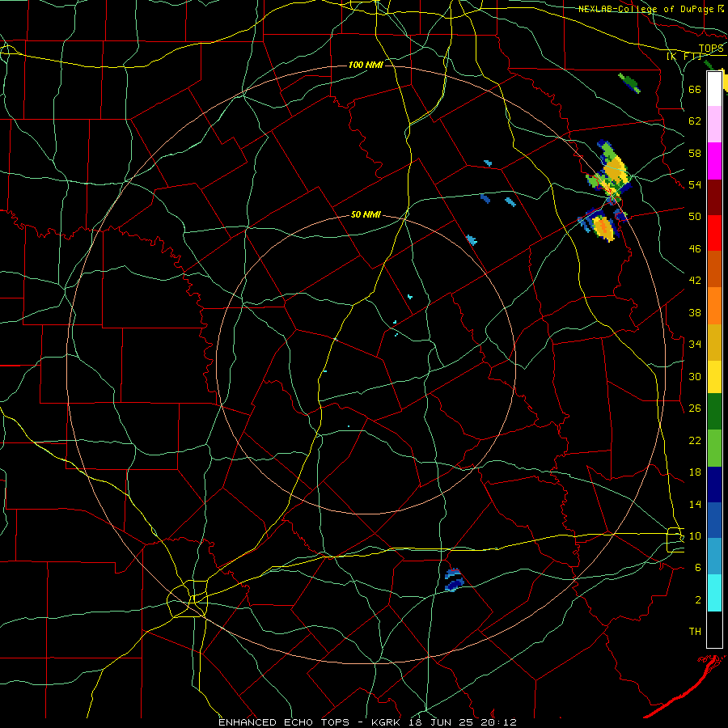This screenshot has height=728, width=728.
Task: Click the black TH legend swatch
Action: coord(714,629)
